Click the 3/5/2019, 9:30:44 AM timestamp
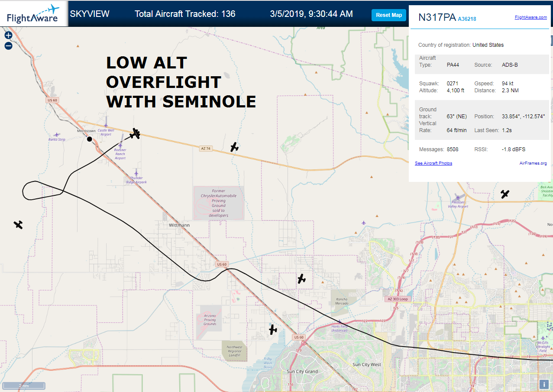The width and height of the screenshot is (553, 392). (x=311, y=14)
